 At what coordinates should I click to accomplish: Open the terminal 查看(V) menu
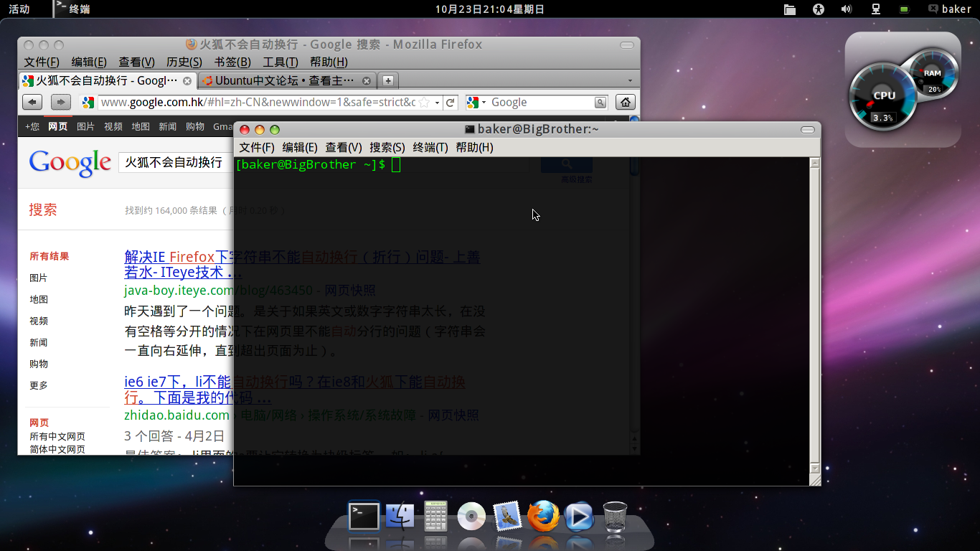(344, 147)
